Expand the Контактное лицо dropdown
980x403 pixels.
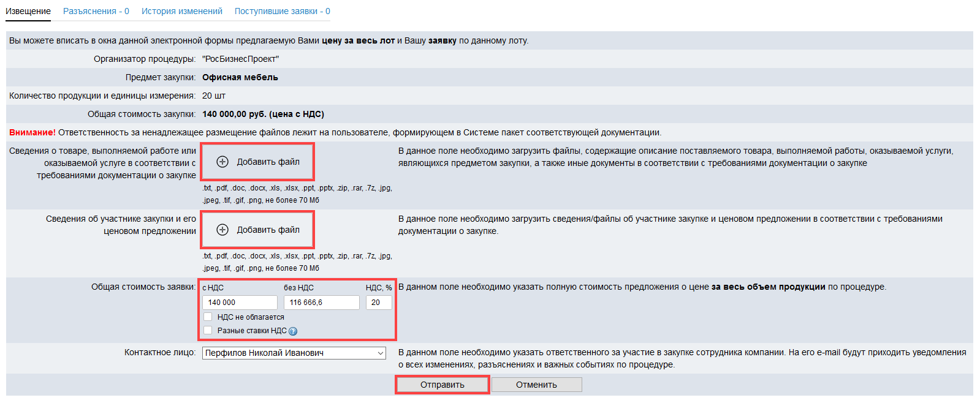click(294, 353)
